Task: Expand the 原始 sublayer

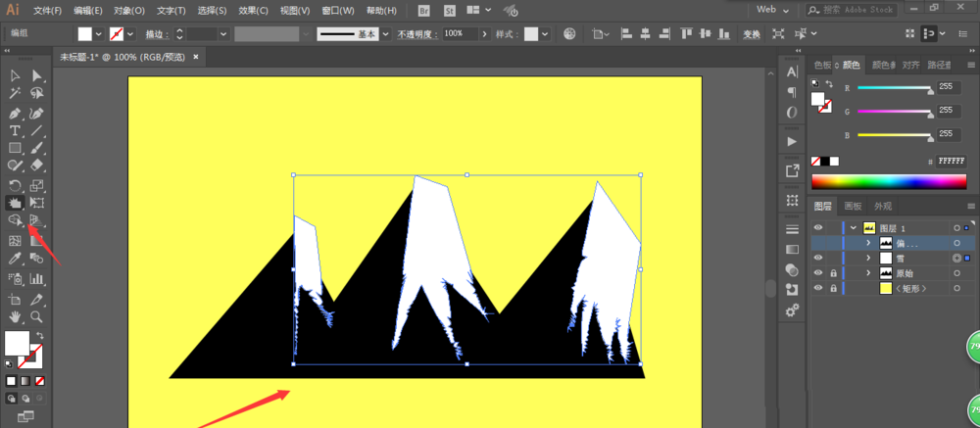Action: (x=868, y=273)
